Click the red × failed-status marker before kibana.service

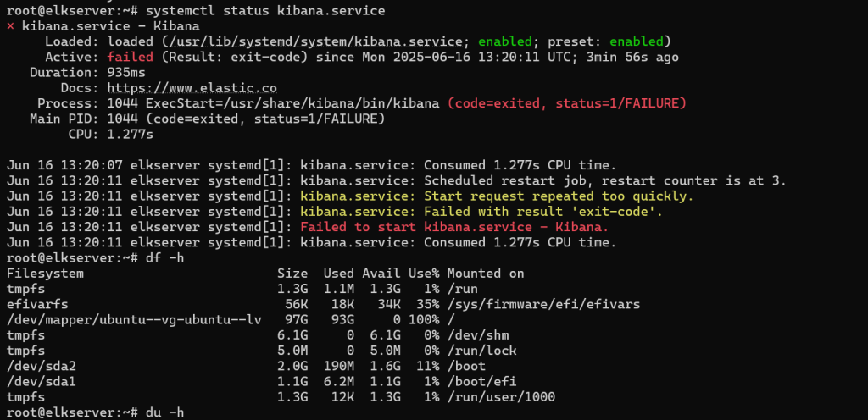tap(10, 26)
